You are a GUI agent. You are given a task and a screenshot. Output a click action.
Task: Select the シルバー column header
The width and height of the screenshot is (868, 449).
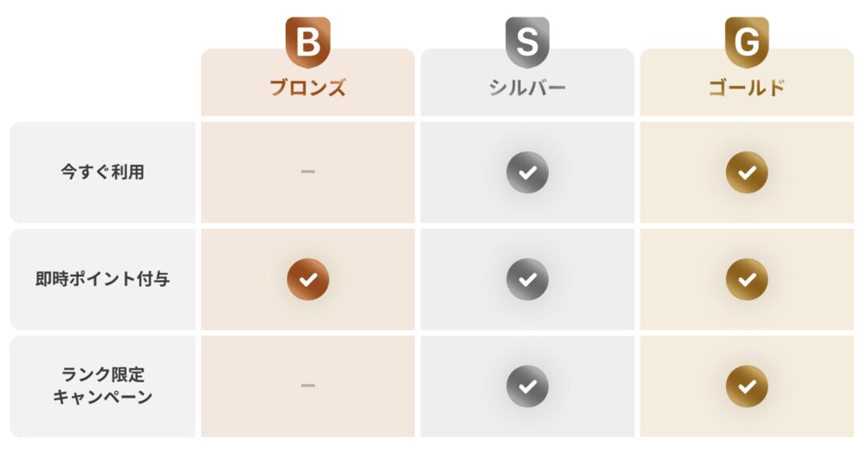tap(527, 88)
